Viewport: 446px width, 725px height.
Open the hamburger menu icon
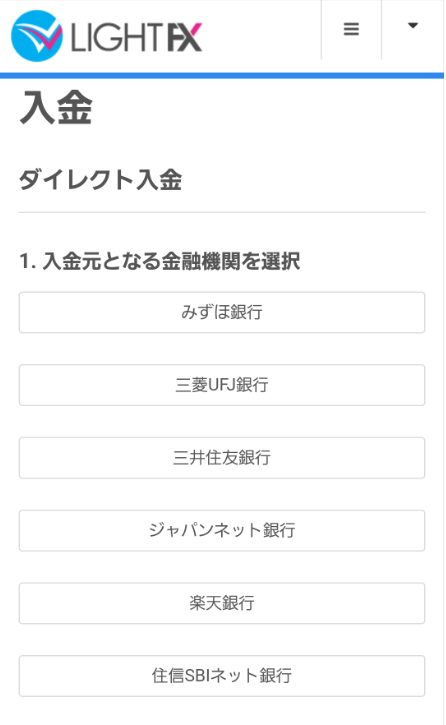pyautogui.click(x=351, y=29)
